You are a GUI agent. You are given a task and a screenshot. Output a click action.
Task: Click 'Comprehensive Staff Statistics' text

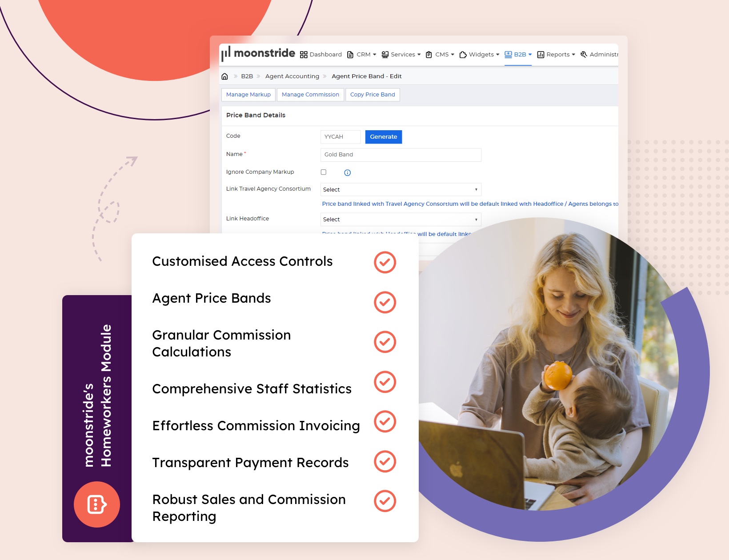(252, 389)
